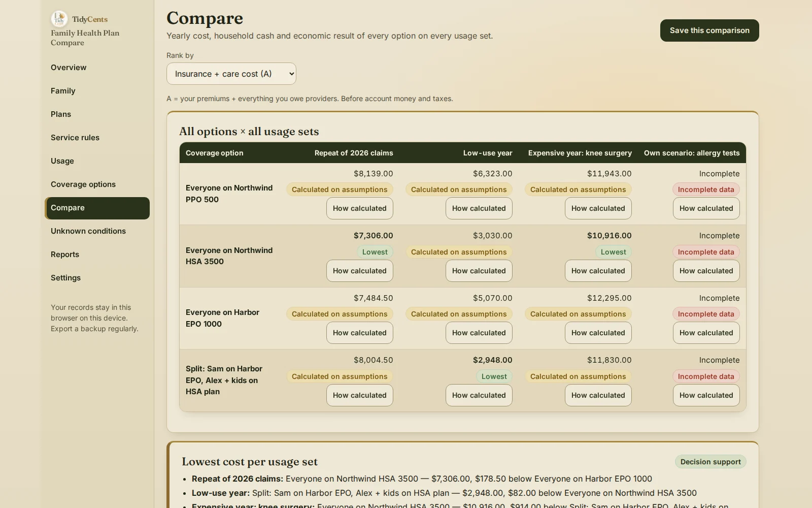Viewport: 812px width, 508px height.
Task: Show how Northwind PPO 500 allergy scenario was calculated
Action: pos(706,208)
